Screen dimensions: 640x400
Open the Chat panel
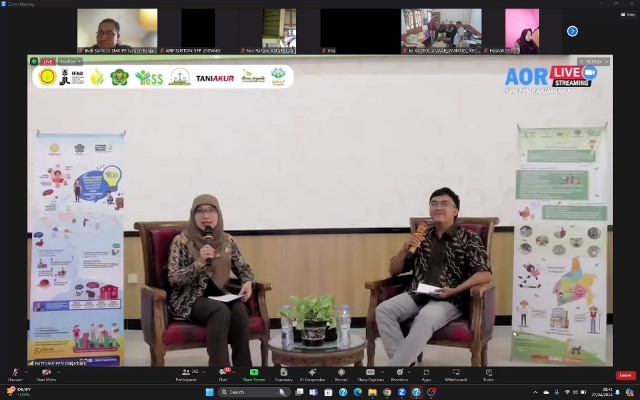[223, 375]
